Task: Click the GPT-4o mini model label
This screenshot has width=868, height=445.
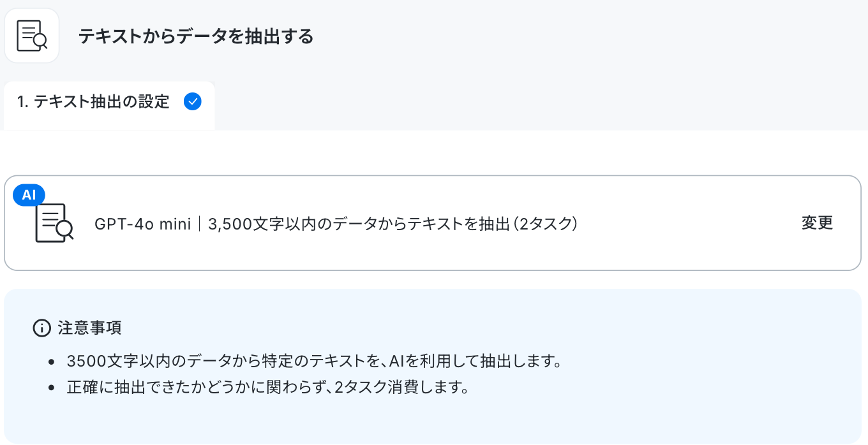Action: pos(143,224)
